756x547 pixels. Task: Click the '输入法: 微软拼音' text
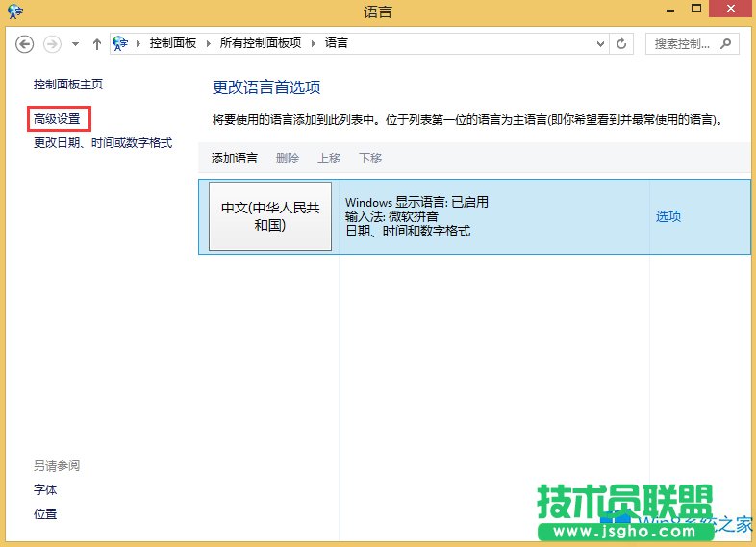click(391, 216)
